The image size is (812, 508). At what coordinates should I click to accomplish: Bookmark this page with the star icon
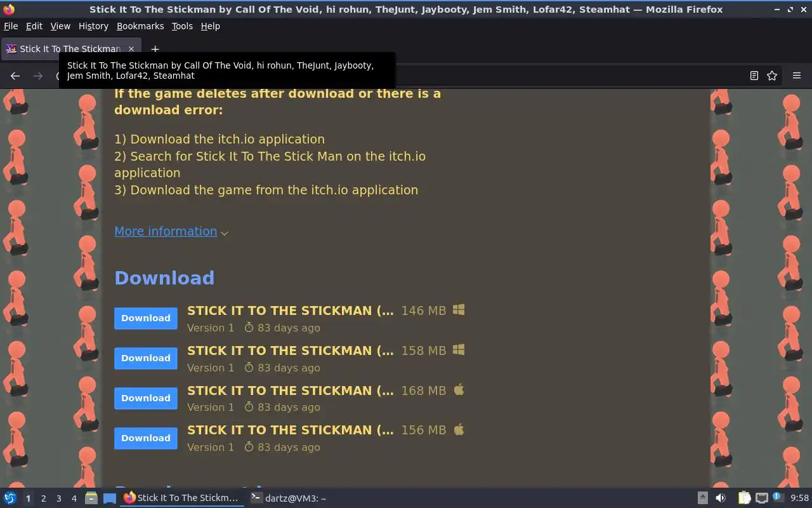click(x=772, y=76)
